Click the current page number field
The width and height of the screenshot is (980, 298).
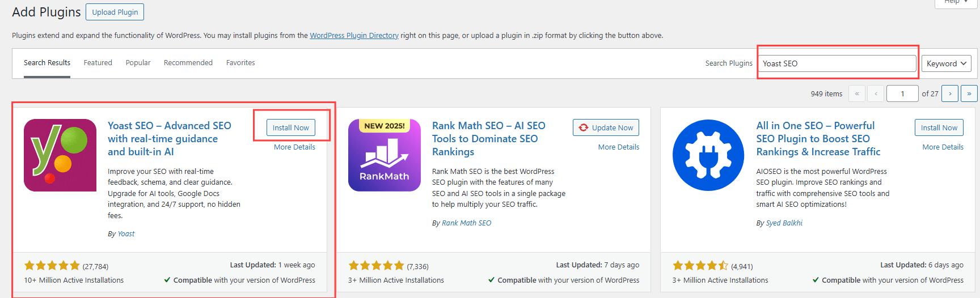(902, 93)
